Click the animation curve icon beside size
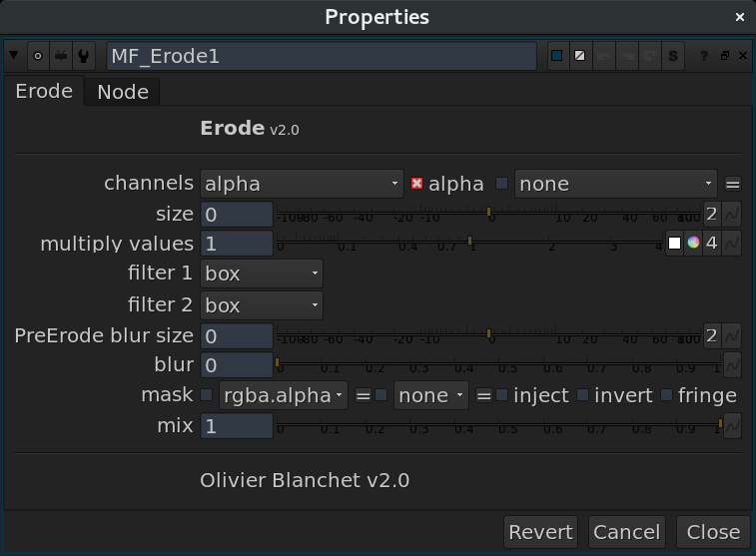Viewport: 756px width, 556px height. (732, 214)
